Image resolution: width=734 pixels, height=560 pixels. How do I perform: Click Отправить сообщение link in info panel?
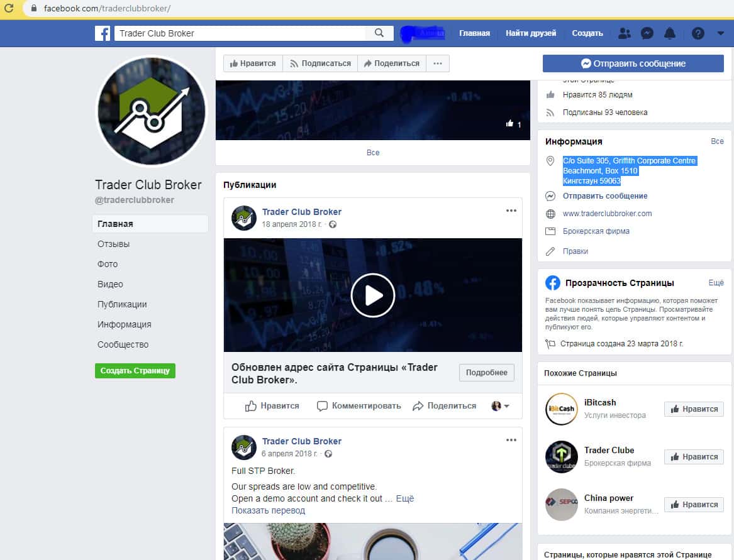click(605, 196)
